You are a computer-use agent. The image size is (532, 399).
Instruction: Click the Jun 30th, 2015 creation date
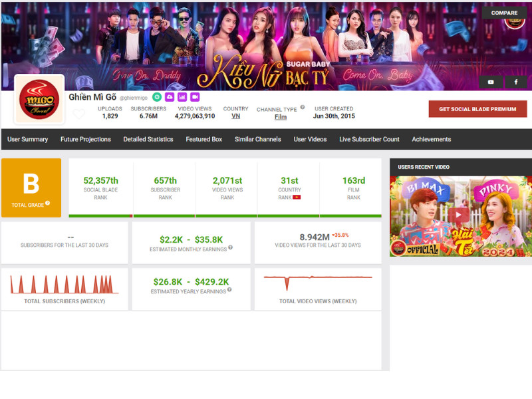point(334,116)
